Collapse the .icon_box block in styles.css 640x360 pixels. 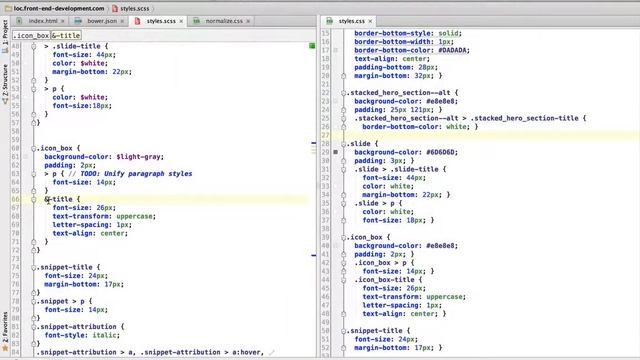pos(344,237)
